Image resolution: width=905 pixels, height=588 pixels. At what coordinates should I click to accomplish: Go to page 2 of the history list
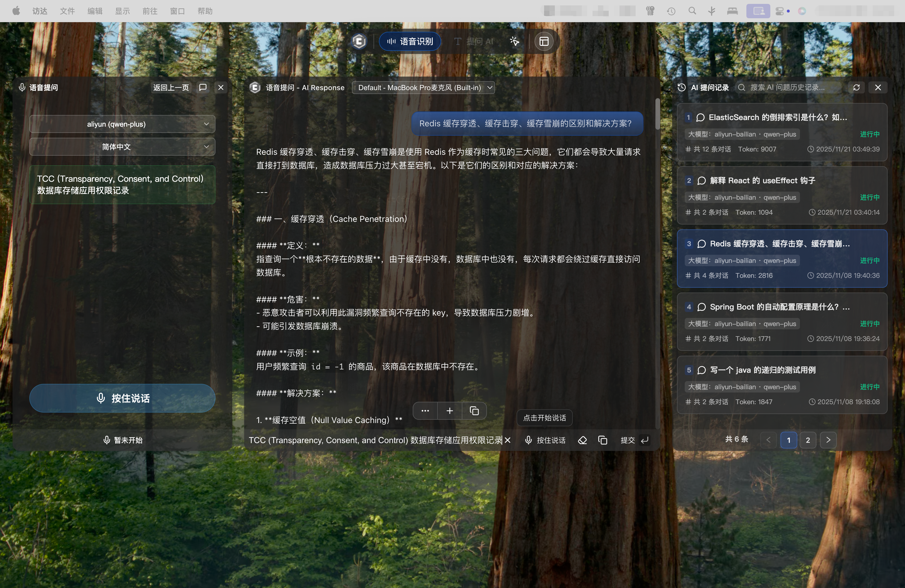click(808, 440)
